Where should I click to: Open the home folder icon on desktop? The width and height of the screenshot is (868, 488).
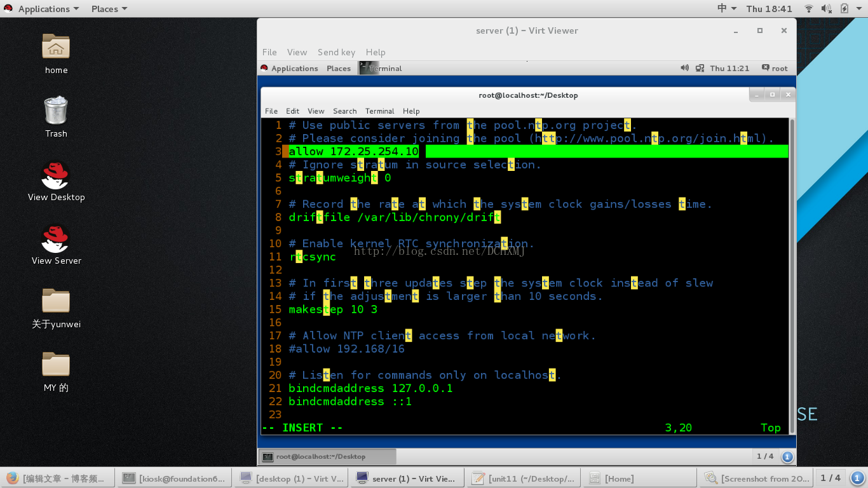(x=56, y=46)
